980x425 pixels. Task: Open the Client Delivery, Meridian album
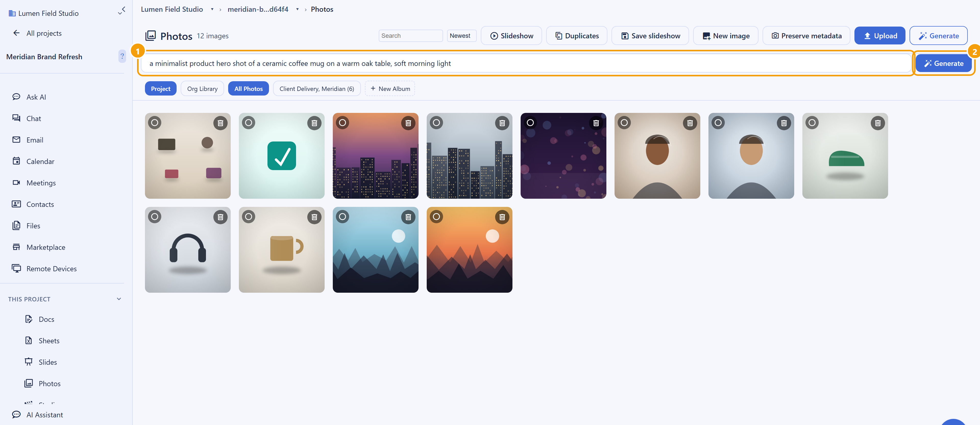point(316,89)
